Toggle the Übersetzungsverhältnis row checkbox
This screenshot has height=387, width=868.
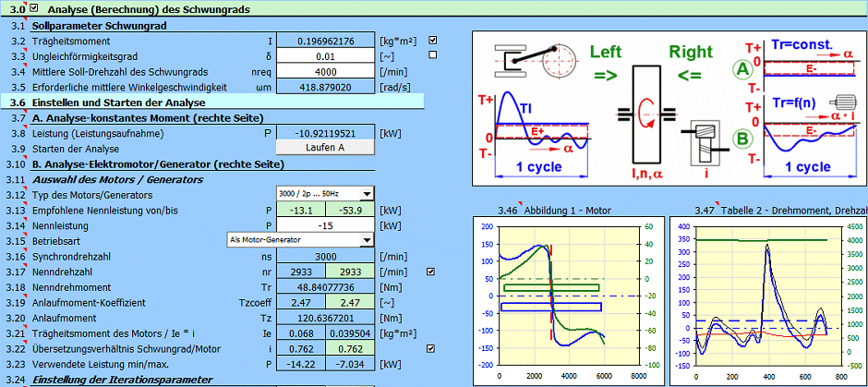tap(431, 349)
